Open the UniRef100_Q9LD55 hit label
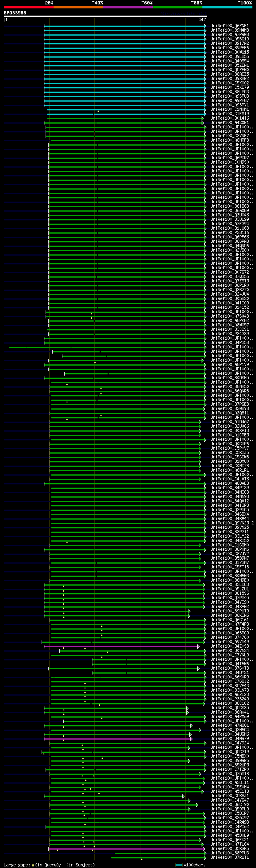256x868 pixels. tap(230, 57)
